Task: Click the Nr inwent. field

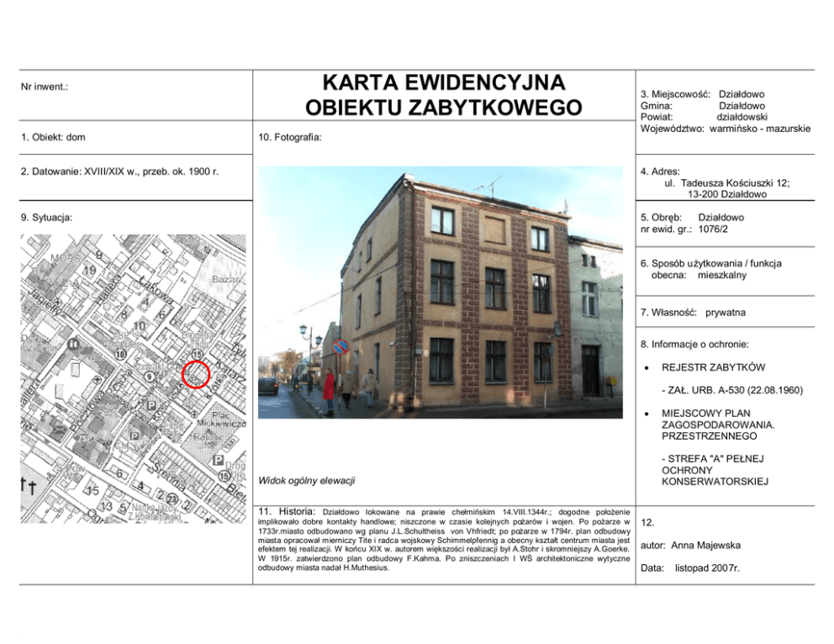Action: 46,86
